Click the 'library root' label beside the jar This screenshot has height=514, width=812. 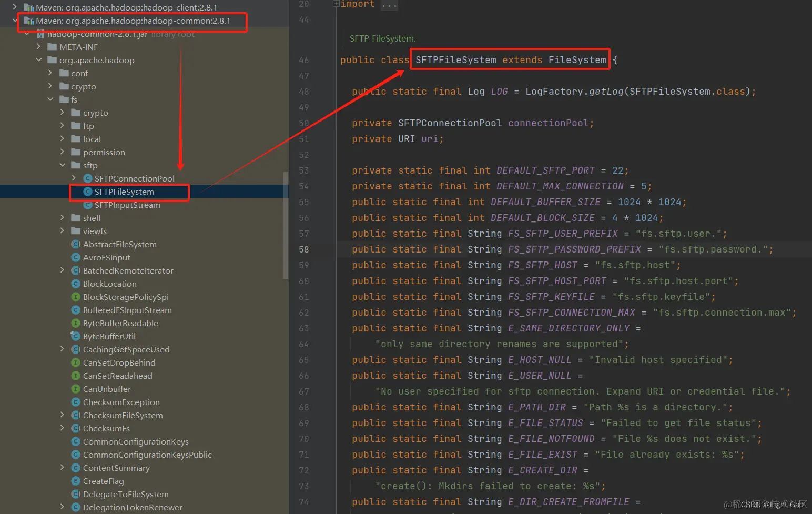173,34
